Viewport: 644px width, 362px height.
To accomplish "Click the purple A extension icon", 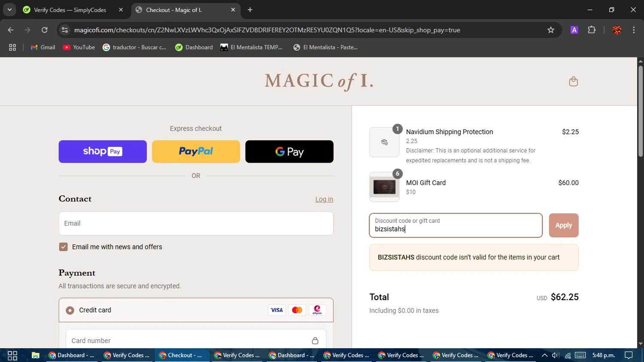I will click(x=574, y=30).
